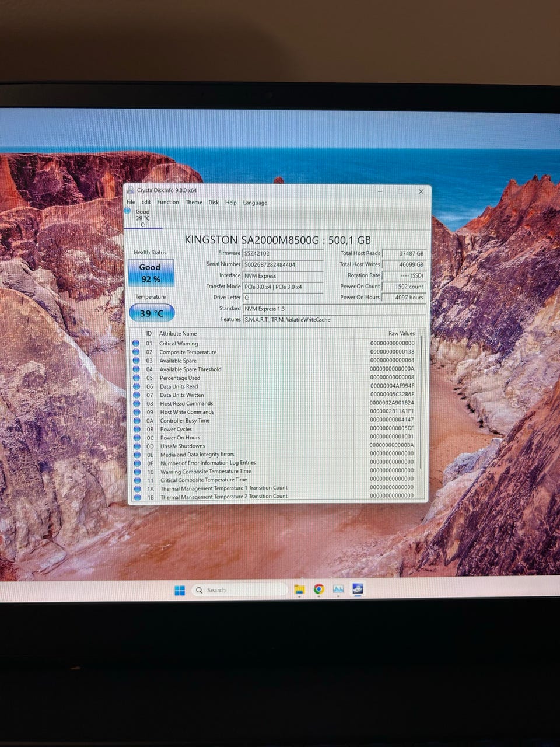The image size is (560, 747).
Task: Select the status orb beside Unsafe Shutdowns
Action: (x=136, y=446)
